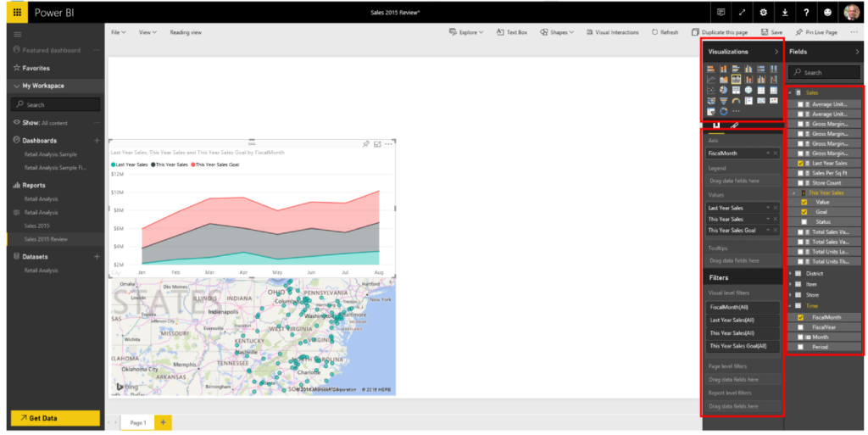Select the line chart visualization

(x=711, y=79)
